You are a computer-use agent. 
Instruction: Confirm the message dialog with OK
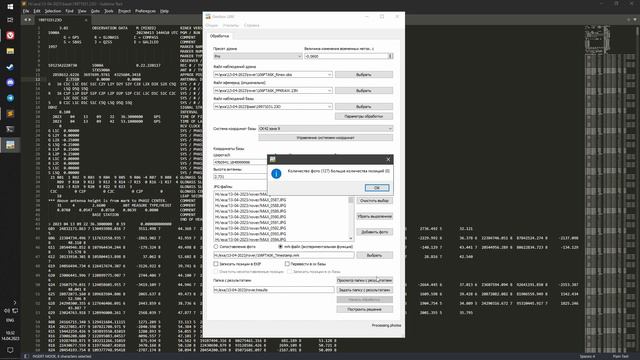[x=377, y=188]
